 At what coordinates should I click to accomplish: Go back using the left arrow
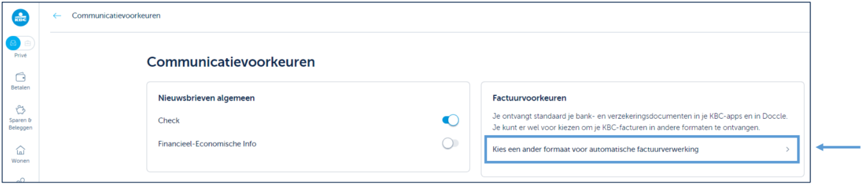(57, 16)
